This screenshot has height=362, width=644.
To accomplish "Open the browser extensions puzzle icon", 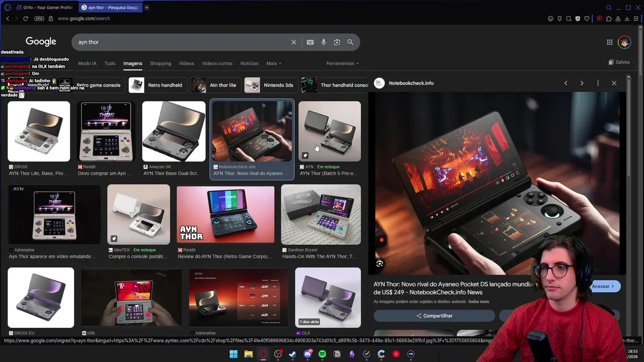I will (609, 19).
